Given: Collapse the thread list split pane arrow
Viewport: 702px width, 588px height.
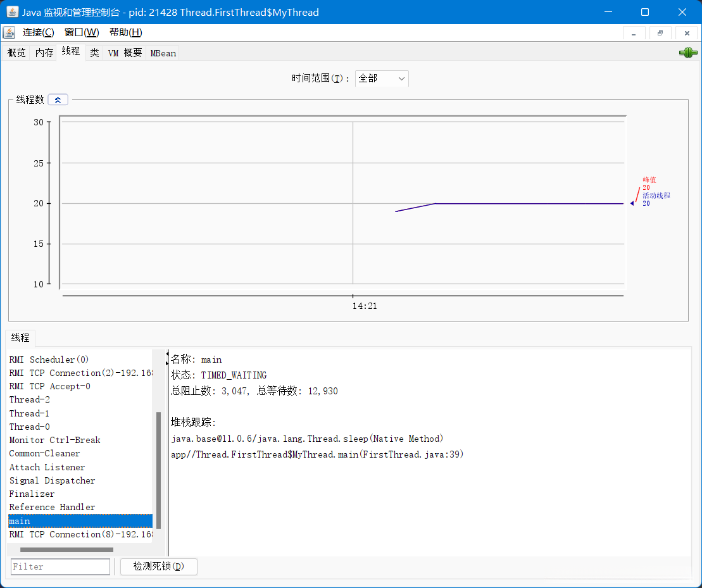Looking at the screenshot, I should [167, 354].
